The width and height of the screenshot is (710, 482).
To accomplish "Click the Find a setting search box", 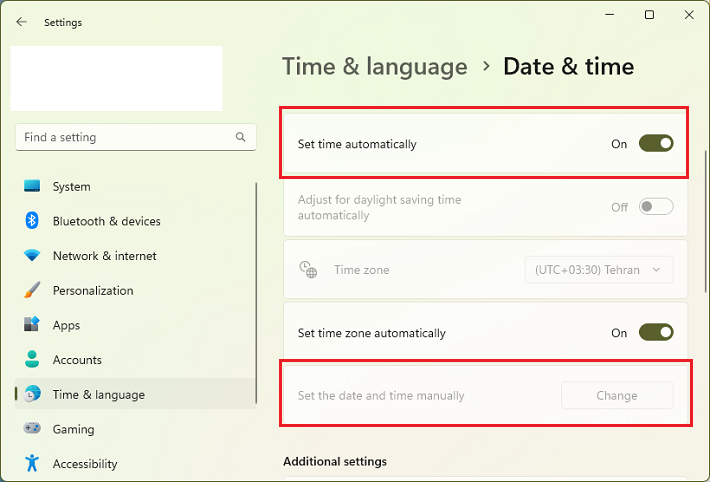I will pyautogui.click(x=135, y=137).
